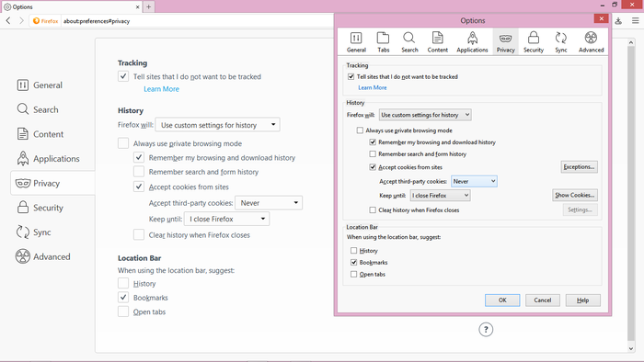
Task: Toggle dialog 'Always use private browsing mode' checkbox
Action: (x=360, y=130)
